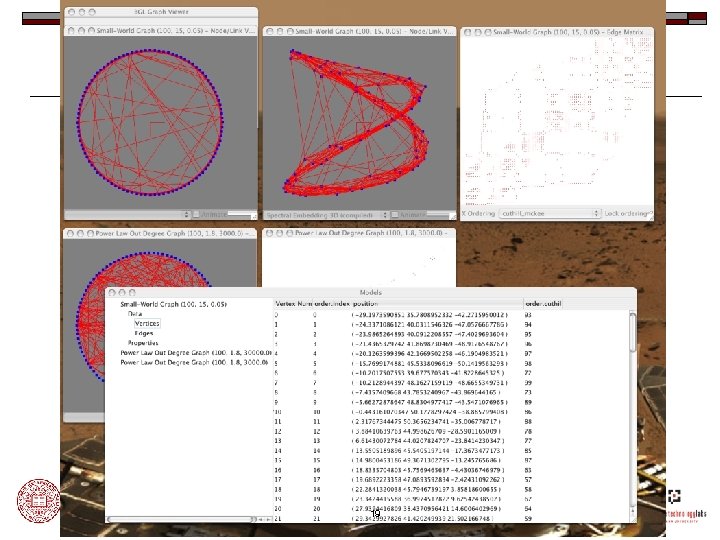Select Properties under Small-World Graph
Viewport: 720px width, 540px height.
click(143, 343)
